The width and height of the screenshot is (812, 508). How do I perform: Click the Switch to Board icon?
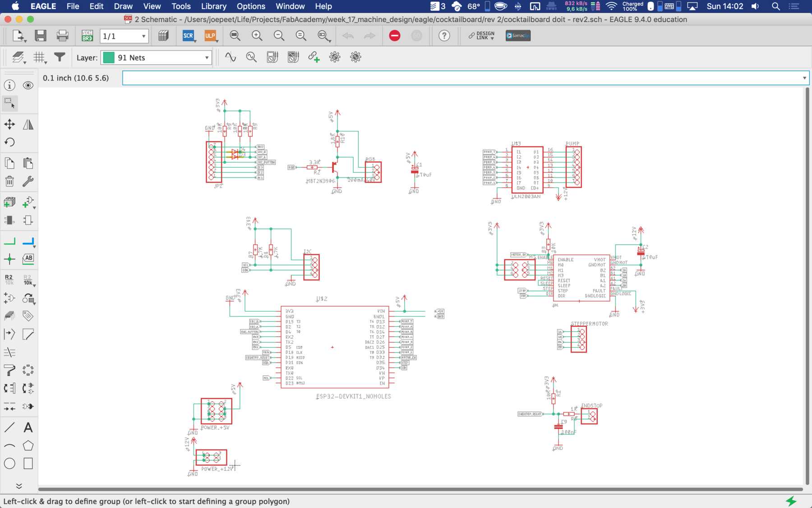pyautogui.click(x=87, y=36)
